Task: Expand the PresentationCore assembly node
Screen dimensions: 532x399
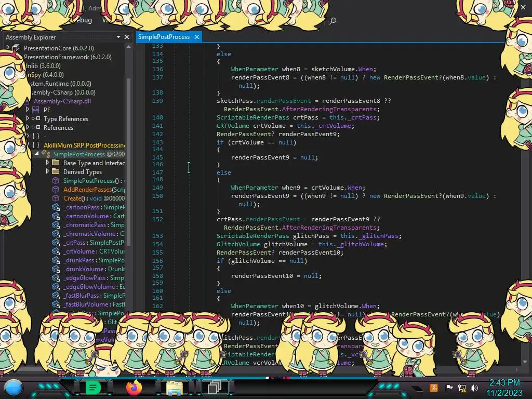Action: (x=8, y=47)
